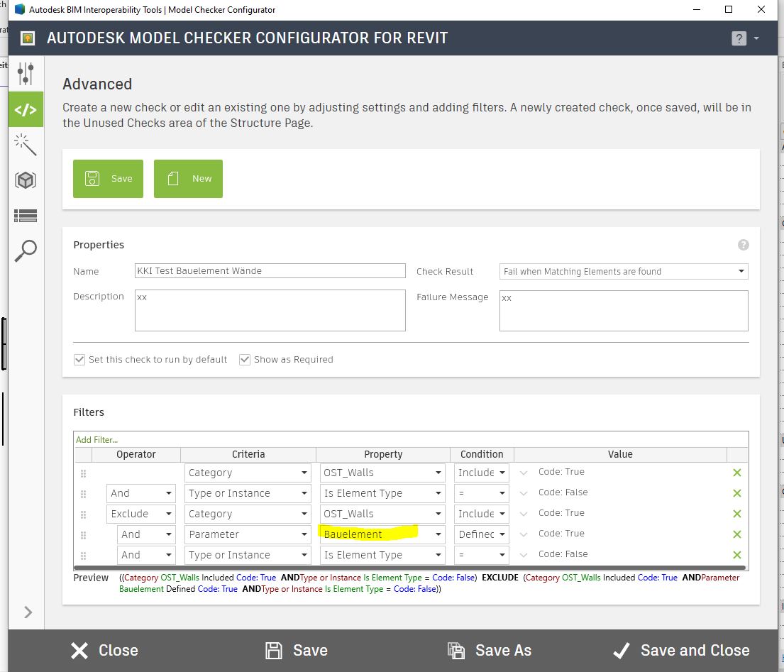
Task: Click the horizontal scrollbar below the filters
Action: pyautogui.click(x=410, y=567)
